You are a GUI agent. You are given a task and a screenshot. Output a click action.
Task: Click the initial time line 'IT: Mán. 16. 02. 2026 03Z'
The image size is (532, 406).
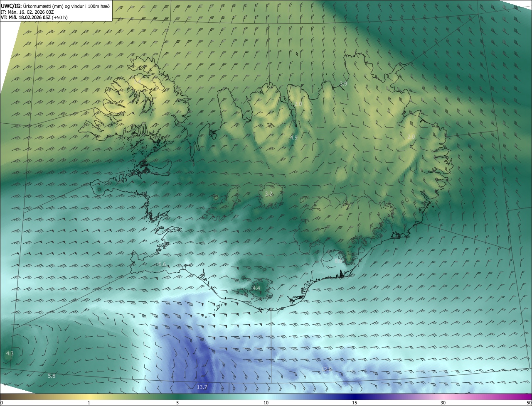(27, 12)
